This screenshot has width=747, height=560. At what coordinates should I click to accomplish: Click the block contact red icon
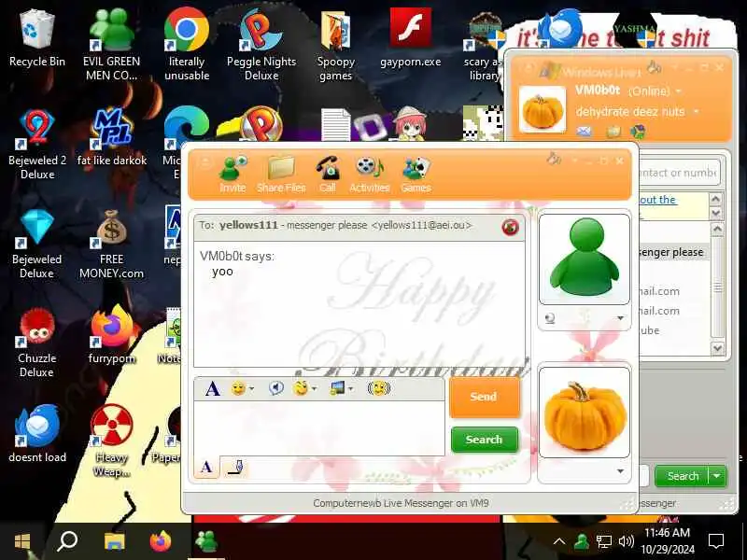pyautogui.click(x=510, y=227)
